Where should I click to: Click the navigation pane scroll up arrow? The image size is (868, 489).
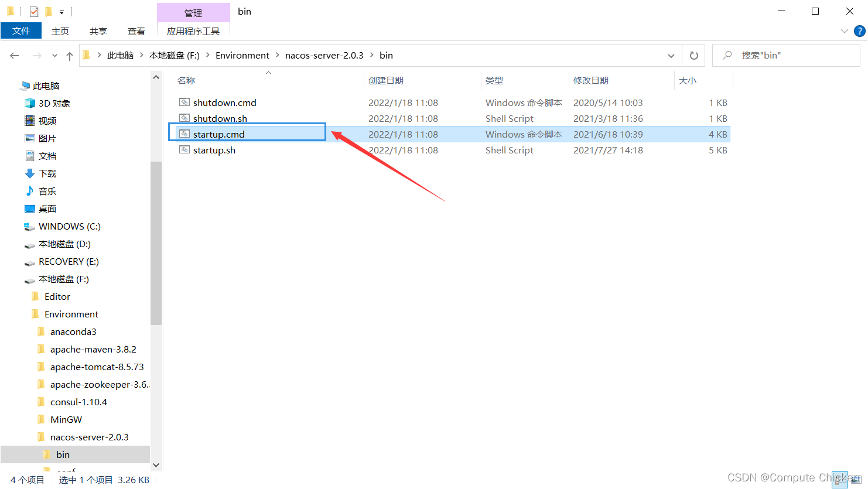point(156,77)
